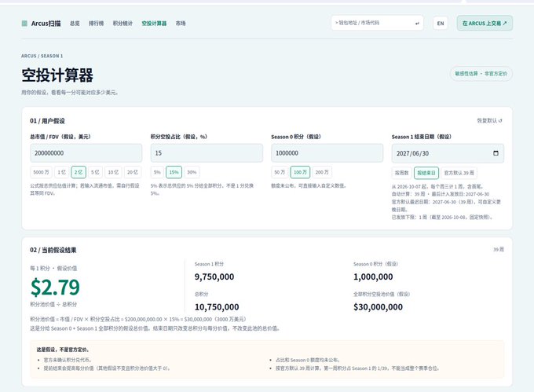Choose the 5亿 FDV preset
This screenshot has height=392, width=534.
coord(95,172)
